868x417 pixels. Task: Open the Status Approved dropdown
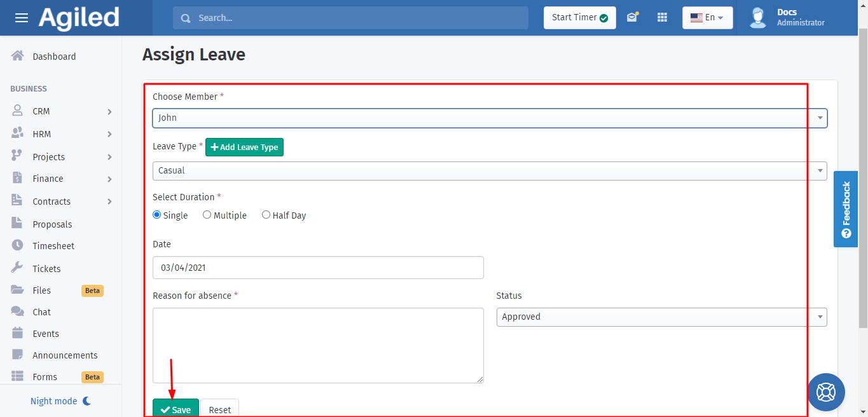pyautogui.click(x=661, y=317)
